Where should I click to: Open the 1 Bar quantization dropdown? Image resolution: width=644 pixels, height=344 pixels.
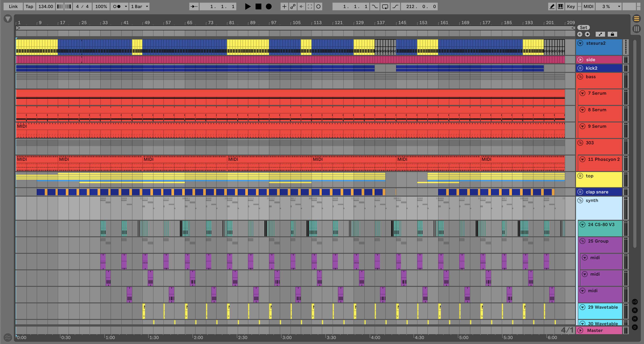139,6
